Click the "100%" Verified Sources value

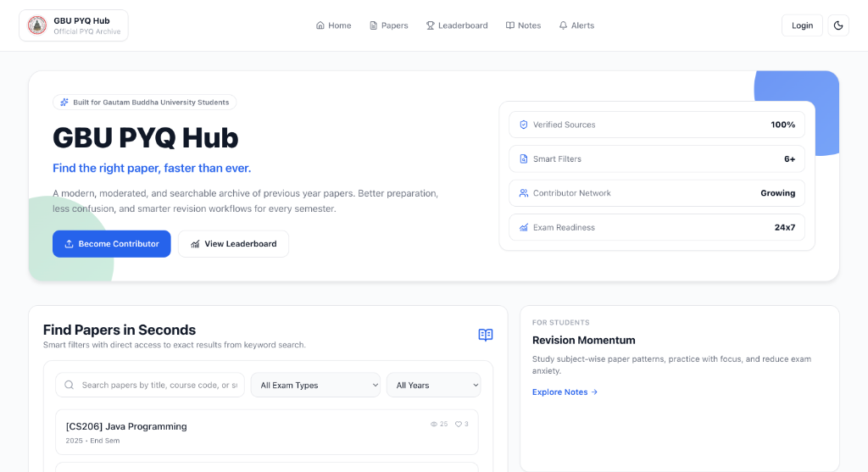[x=782, y=125]
